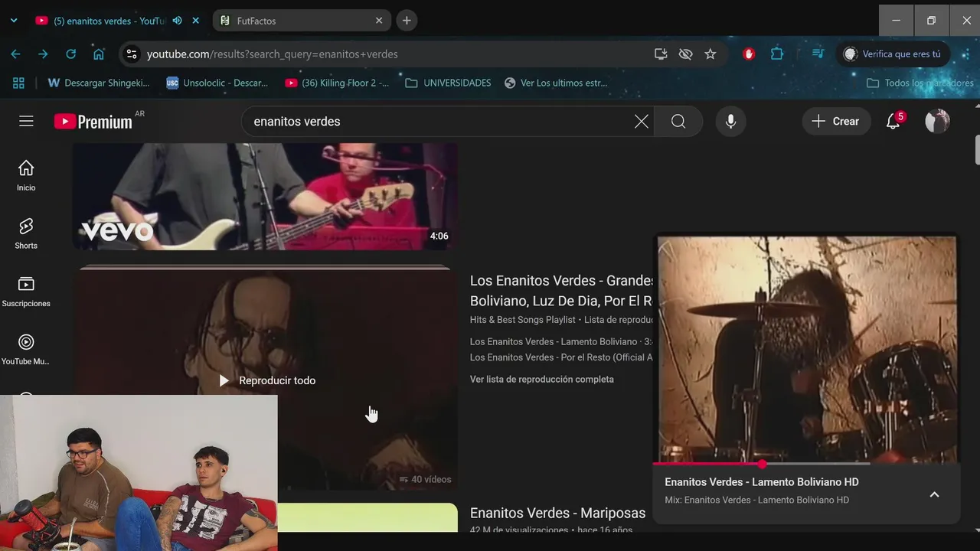This screenshot has width=980, height=551.
Task: Open the YouTube guide hamburger menu
Action: [26, 121]
